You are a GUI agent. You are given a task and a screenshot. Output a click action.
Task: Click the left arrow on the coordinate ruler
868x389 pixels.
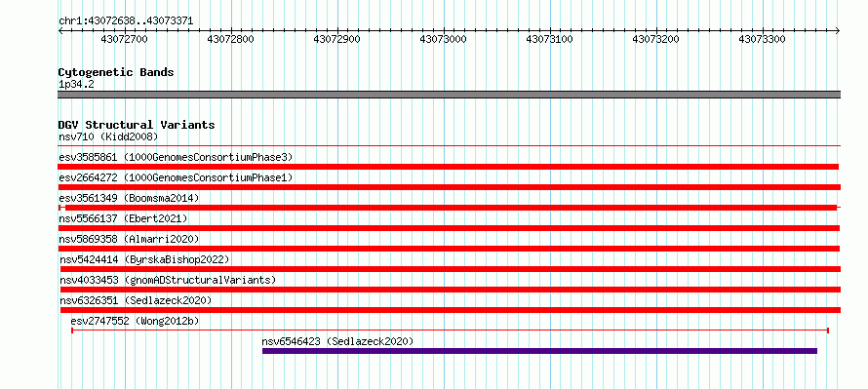tap(60, 31)
